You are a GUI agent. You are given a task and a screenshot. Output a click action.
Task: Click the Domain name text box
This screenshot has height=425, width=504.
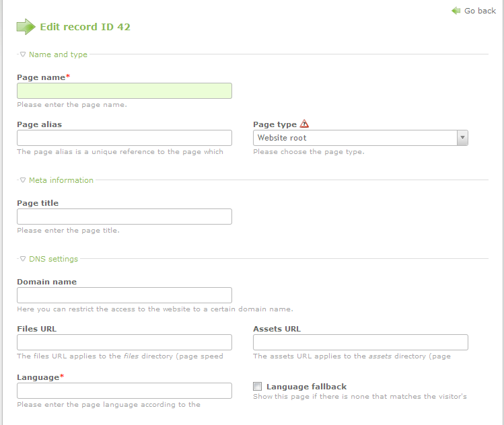pos(124,295)
